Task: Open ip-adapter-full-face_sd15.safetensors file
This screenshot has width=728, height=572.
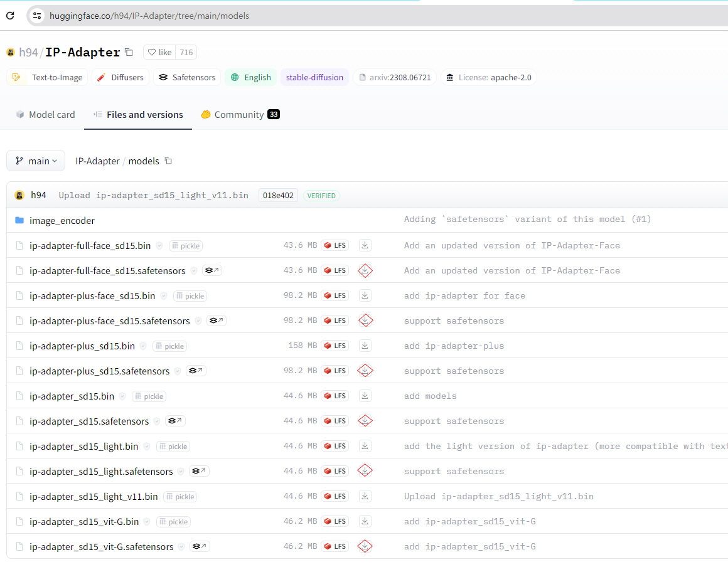Action: click(x=107, y=271)
